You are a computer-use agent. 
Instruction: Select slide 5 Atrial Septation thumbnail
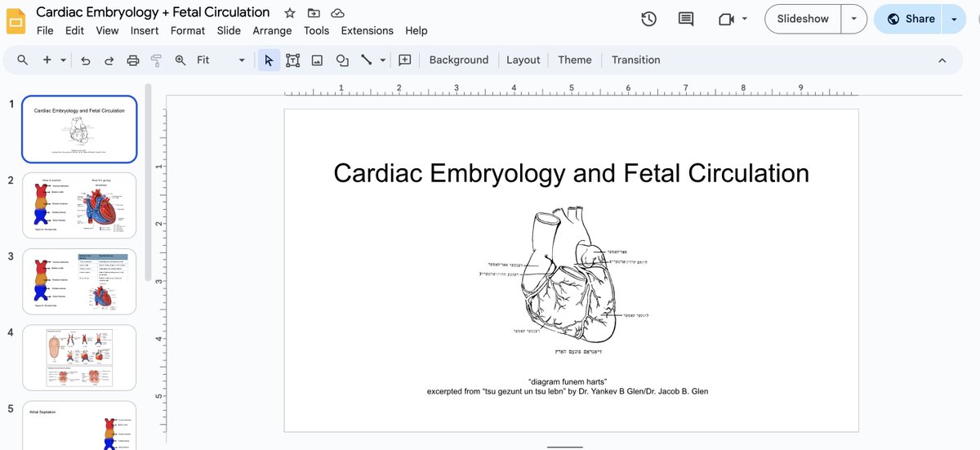click(x=79, y=425)
